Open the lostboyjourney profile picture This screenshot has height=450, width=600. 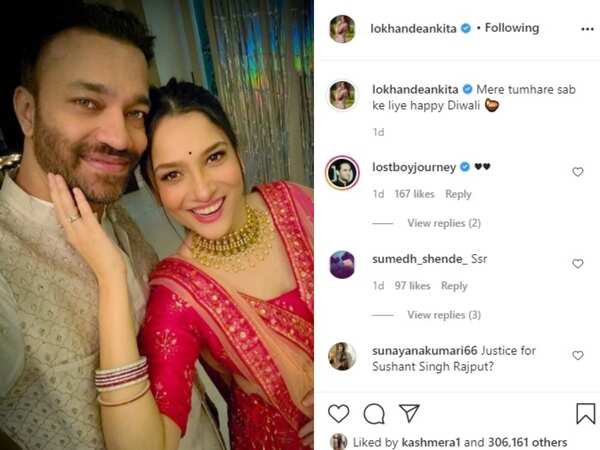point(342,173)
